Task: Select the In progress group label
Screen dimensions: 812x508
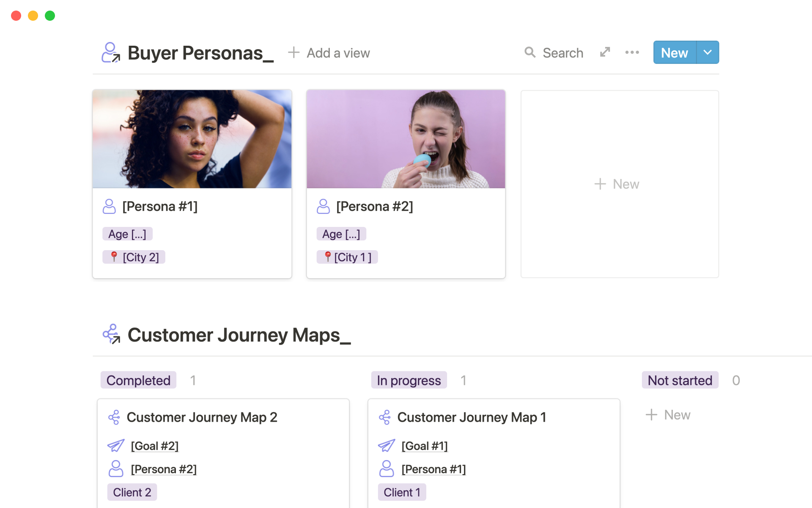Action: click(409, 380)
